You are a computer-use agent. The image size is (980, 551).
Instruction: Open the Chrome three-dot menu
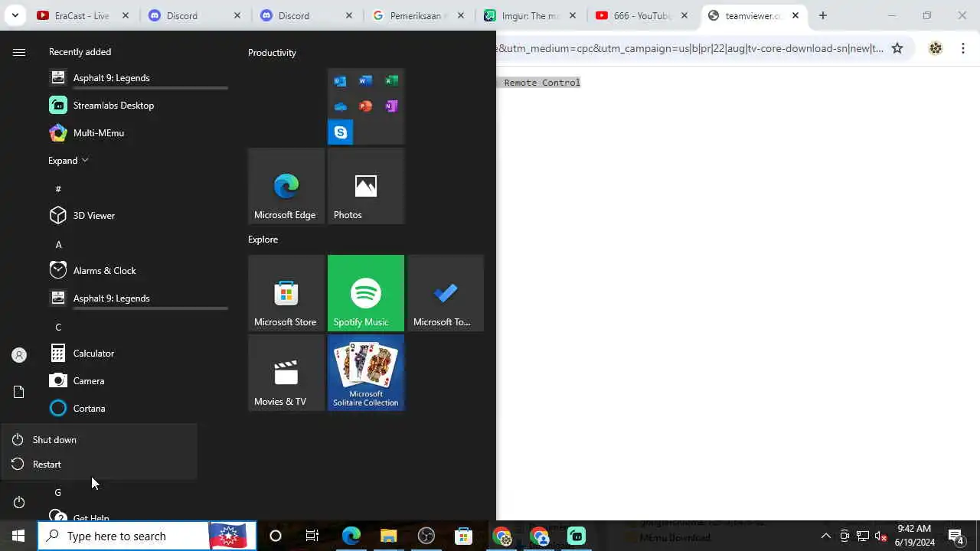[963, 48]
